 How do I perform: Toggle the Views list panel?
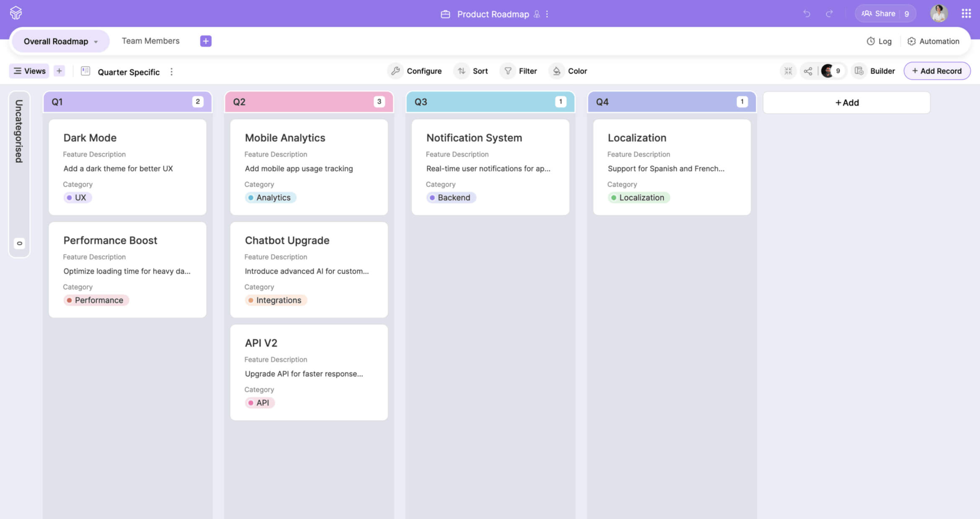point(29,71)
